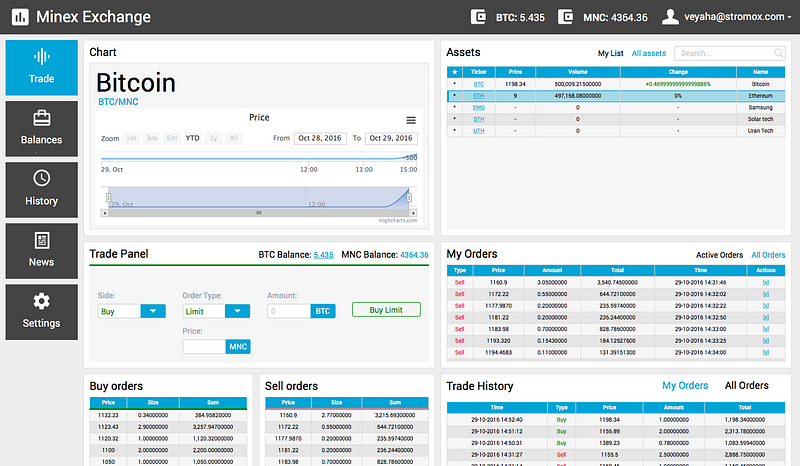Click the chart navigator right scroll arrow
The image size is (800, 466).
tap(413, 213)
